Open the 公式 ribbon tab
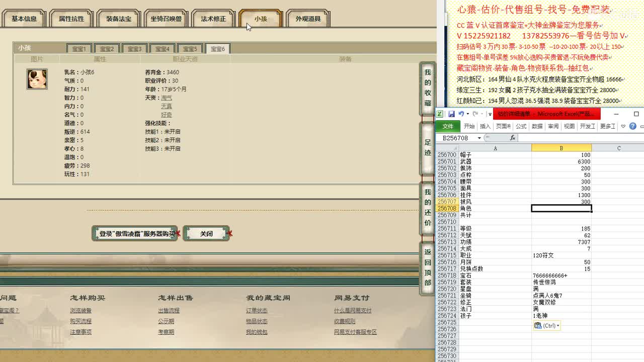 (521, 126)
